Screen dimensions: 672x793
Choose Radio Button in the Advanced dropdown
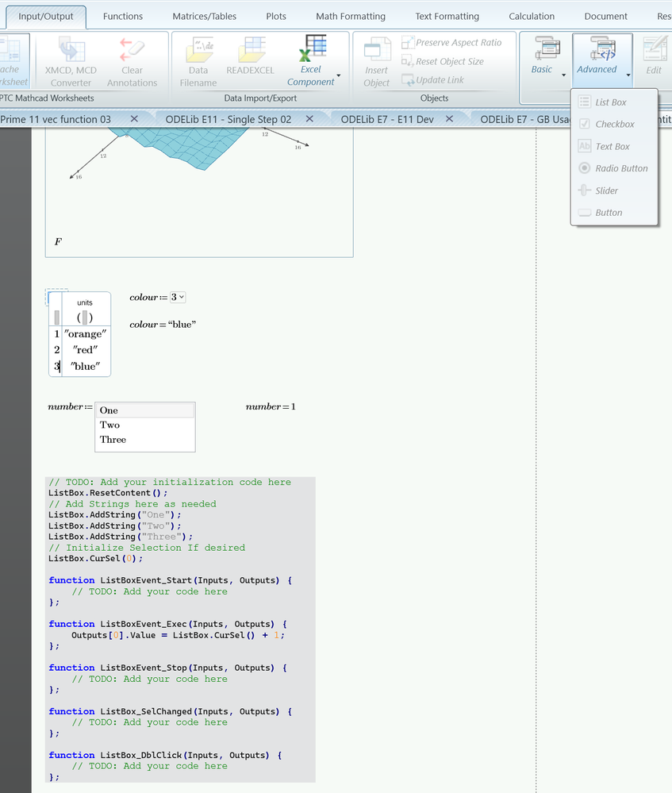pyautogui.click(x=620, y=168)
